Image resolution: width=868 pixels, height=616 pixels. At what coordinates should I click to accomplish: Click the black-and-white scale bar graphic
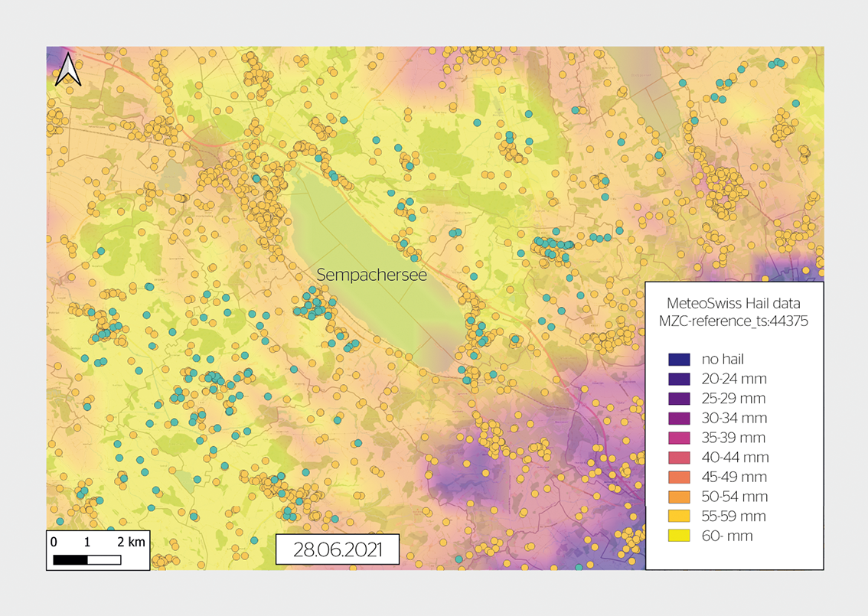[87, 559]
